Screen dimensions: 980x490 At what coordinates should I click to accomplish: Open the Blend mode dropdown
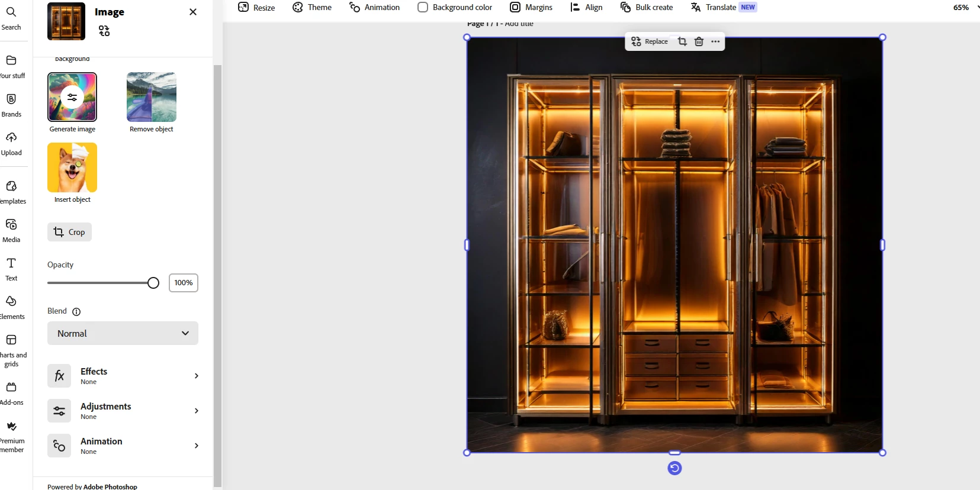click(123, 333)
